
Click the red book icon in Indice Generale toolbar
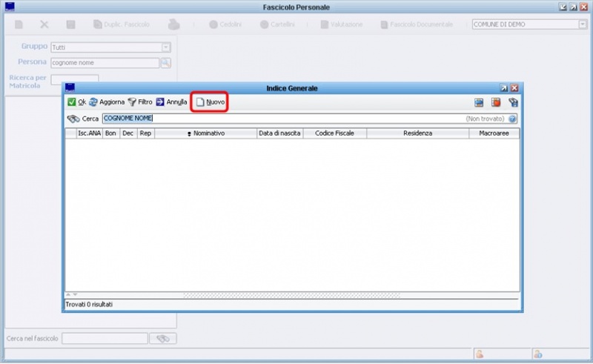tap(496, 102)
